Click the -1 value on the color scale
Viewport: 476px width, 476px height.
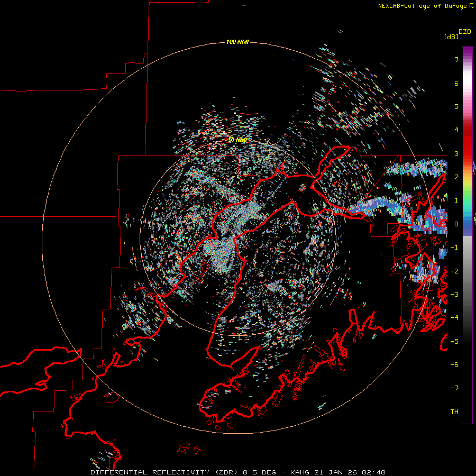(454, 248)
